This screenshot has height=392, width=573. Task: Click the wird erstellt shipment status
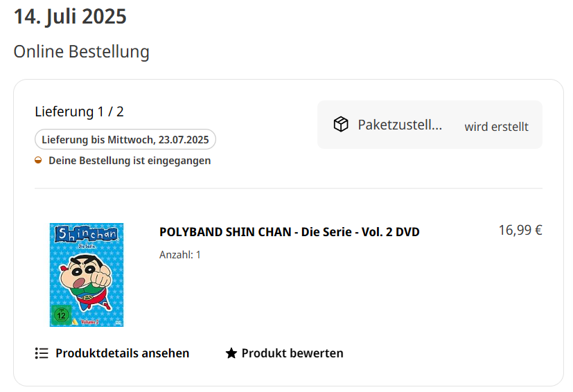pos(496,127)
